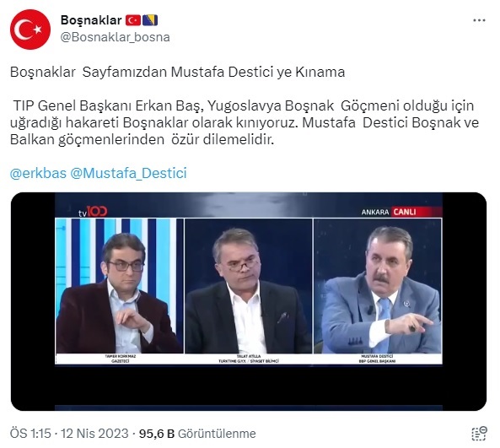Open the tweet timestamp ÖS 1:15
500x448 pixels.
tap(30, 434)
